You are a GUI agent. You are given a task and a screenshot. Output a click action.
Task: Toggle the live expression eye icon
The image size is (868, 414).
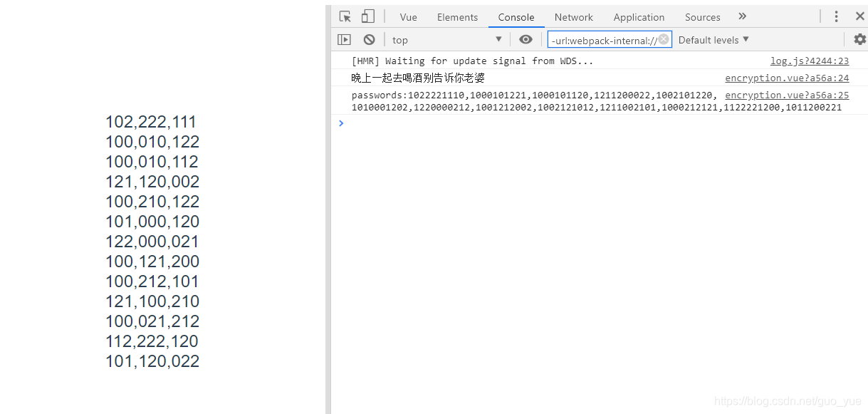pyautogui.click(x=525, y=40)
